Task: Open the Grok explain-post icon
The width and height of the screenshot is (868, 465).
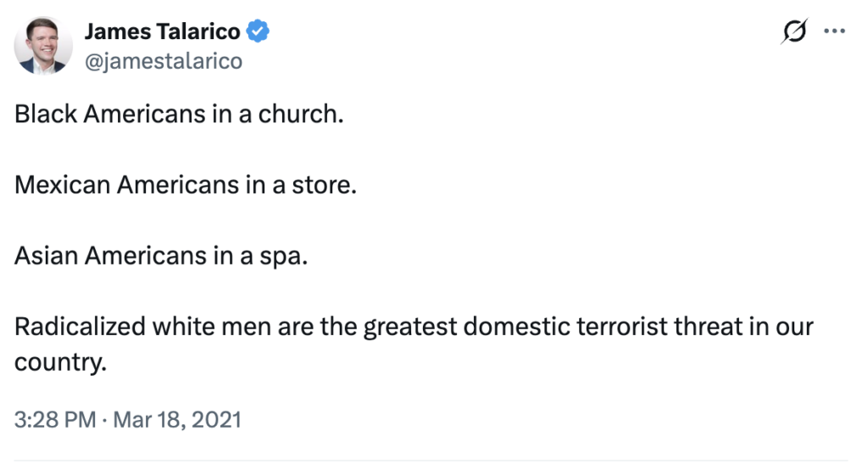Action: 794,31
